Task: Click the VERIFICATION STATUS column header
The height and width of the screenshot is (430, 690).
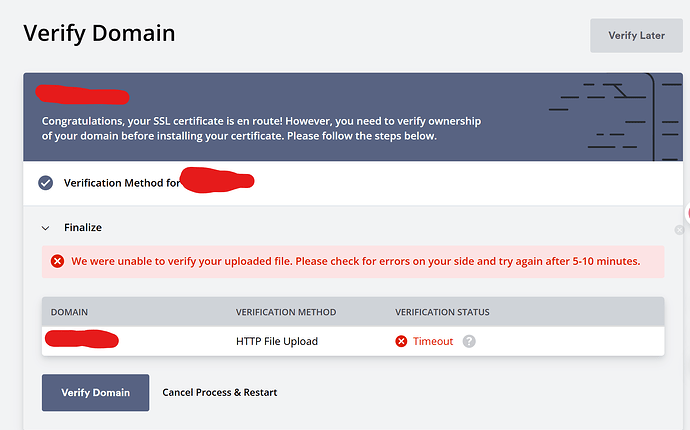Action: coord(442,312)
